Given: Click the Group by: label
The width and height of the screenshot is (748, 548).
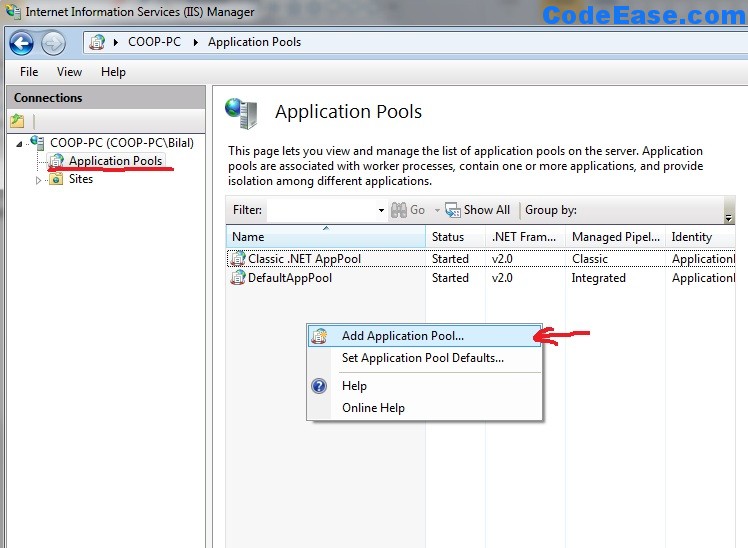Looking at the screenshot, I should 551,210.
